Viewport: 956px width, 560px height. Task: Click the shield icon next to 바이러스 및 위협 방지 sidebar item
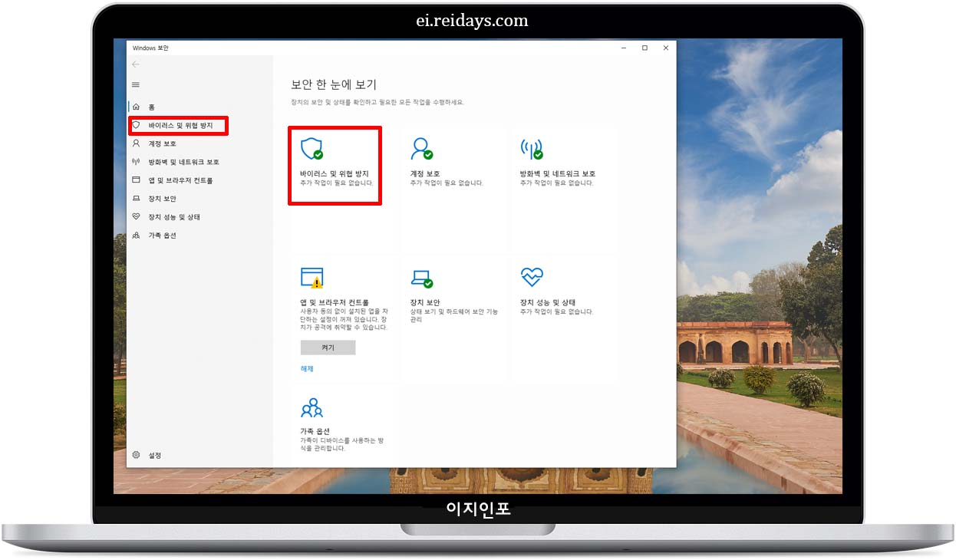tap(137, 124)
